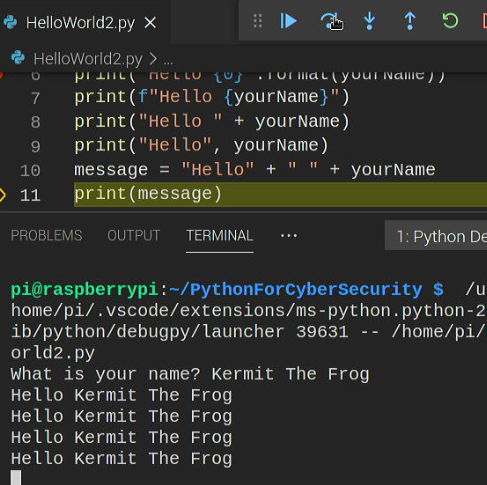Click HelloWorld2.py in the breadcrumb
Viewport: 487px width, 485px height.
pos(88,59)
